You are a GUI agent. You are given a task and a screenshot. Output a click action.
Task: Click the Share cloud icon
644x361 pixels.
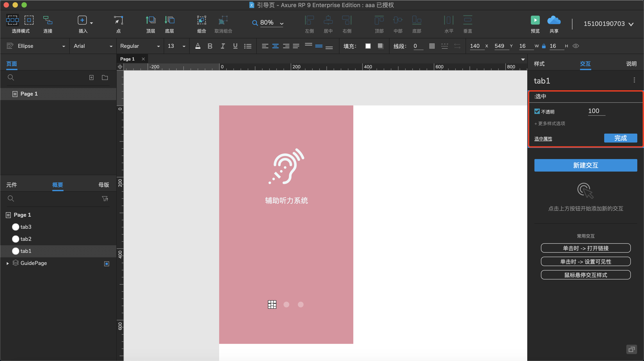(554, 20)
